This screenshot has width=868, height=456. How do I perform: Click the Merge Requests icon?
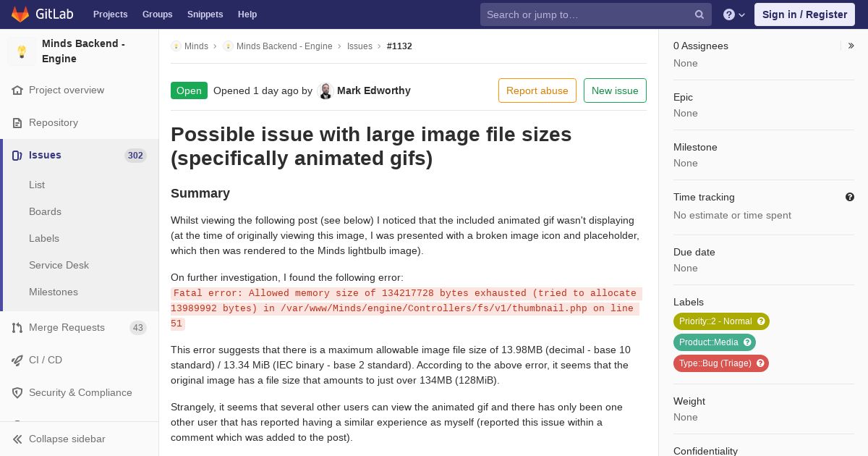pyautogui.click(x=17, y=328)
